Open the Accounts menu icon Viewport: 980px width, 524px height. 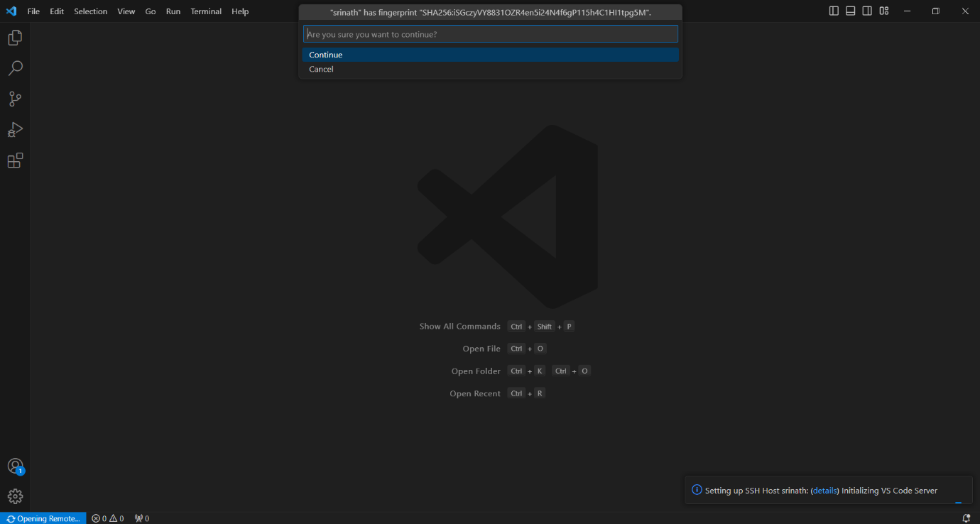[15, 466]
